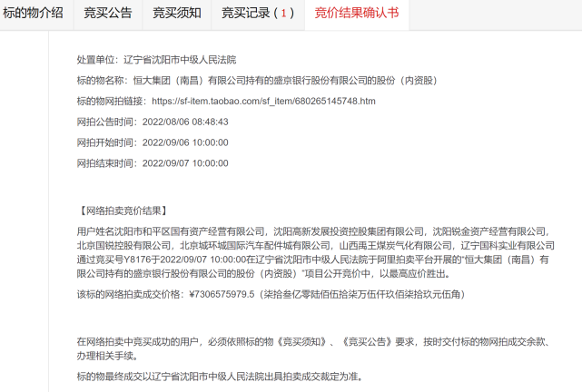Click the 用户姓名 at start of bidder paragraph
Screen dimensions: 582x392
tap(96, 231)
